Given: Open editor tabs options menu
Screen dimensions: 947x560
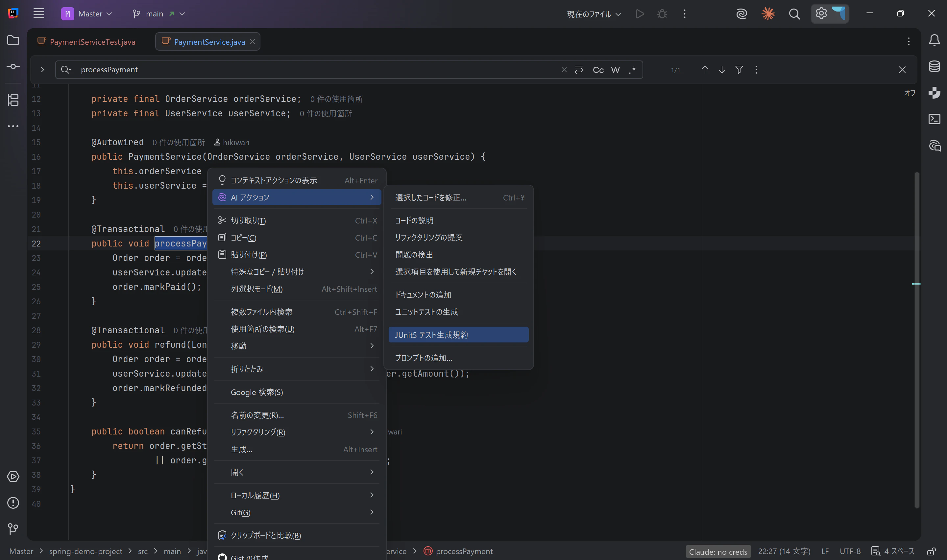Looking at the screenshot, I should point(909,41).
